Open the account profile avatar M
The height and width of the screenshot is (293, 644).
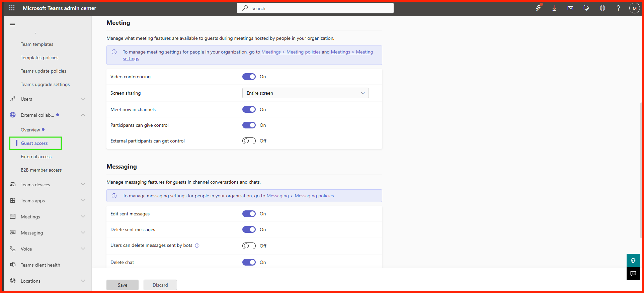tap(634, 8)
